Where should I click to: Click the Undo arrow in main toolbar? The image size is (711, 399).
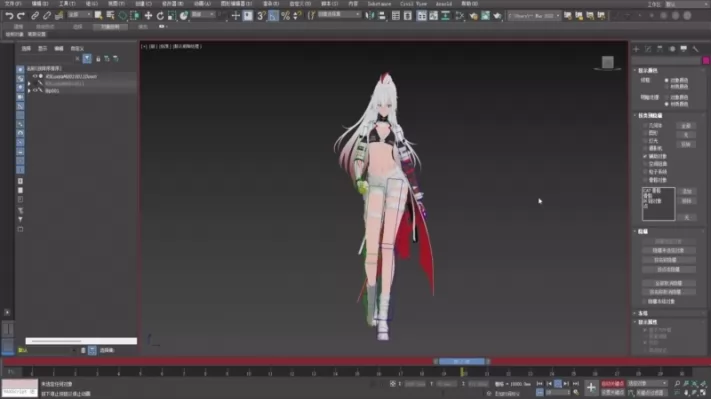[9, 16]
